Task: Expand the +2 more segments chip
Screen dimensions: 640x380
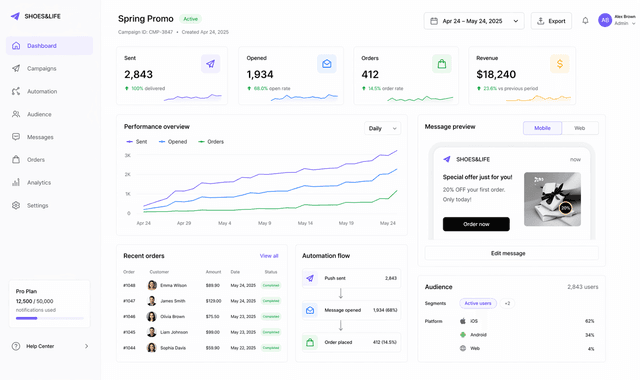Action: tap(507, 303)
